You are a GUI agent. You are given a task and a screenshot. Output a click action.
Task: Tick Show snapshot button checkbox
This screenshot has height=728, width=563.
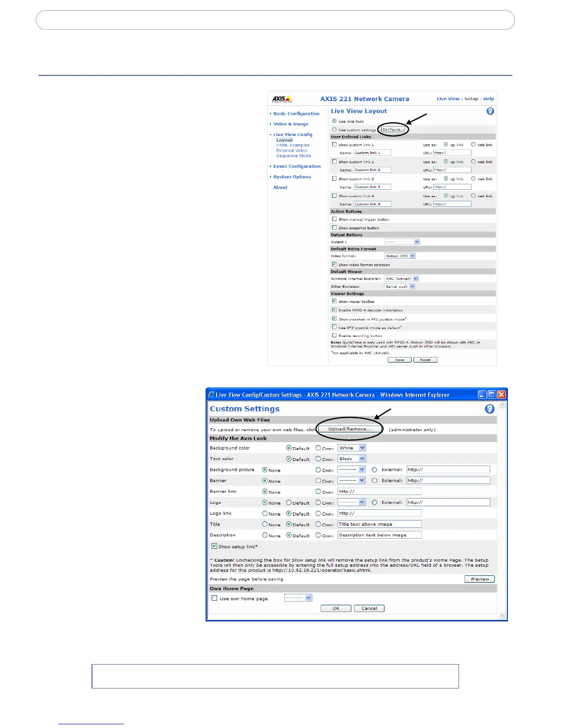[x=334, y=227]
